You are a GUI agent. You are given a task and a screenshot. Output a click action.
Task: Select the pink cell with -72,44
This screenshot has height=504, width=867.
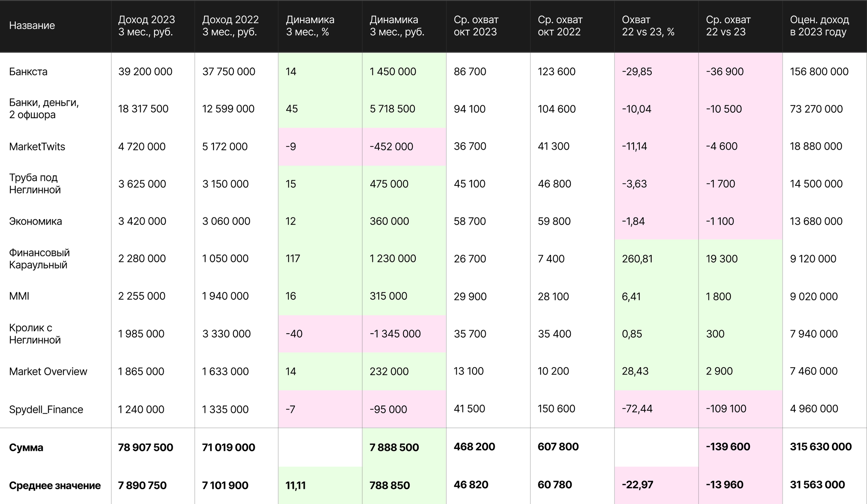pos(637,409)
